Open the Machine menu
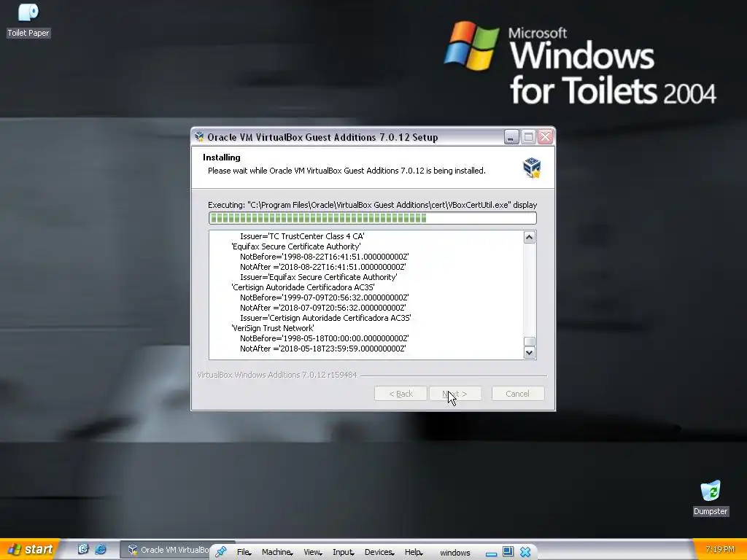Image resolution: width=747 pixels, height=560 pixels. pos(276,553)
